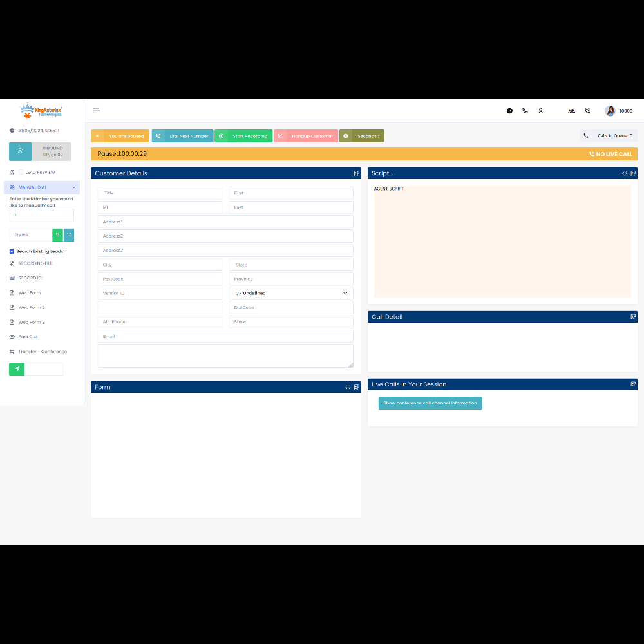Click the Dial Next Number button
Viewport: 644px width, 644px height.
(x=182, y=136)
